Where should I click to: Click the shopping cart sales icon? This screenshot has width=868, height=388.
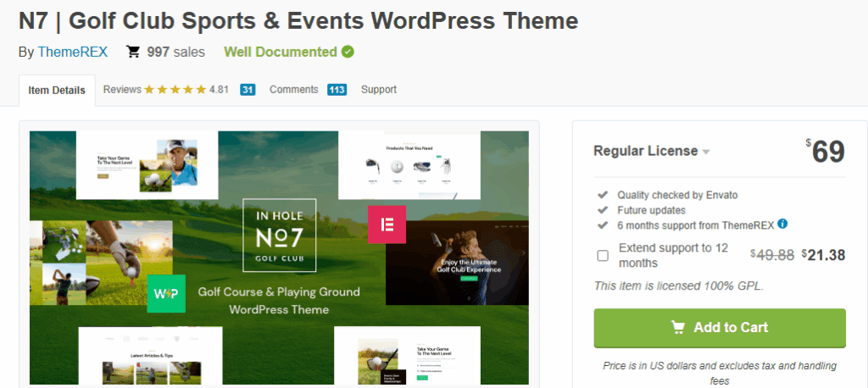pyautogui.click(x=133, y=52)
